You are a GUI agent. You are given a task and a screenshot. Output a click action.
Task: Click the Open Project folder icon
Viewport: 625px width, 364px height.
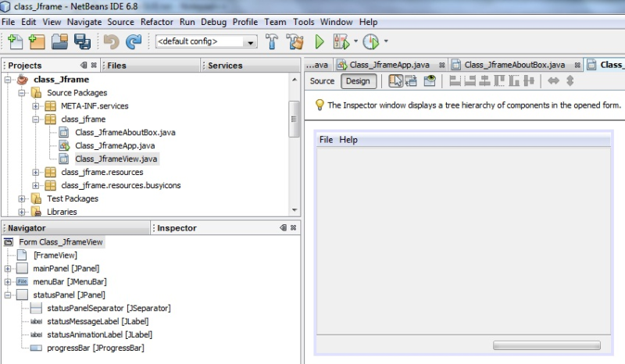60,41
